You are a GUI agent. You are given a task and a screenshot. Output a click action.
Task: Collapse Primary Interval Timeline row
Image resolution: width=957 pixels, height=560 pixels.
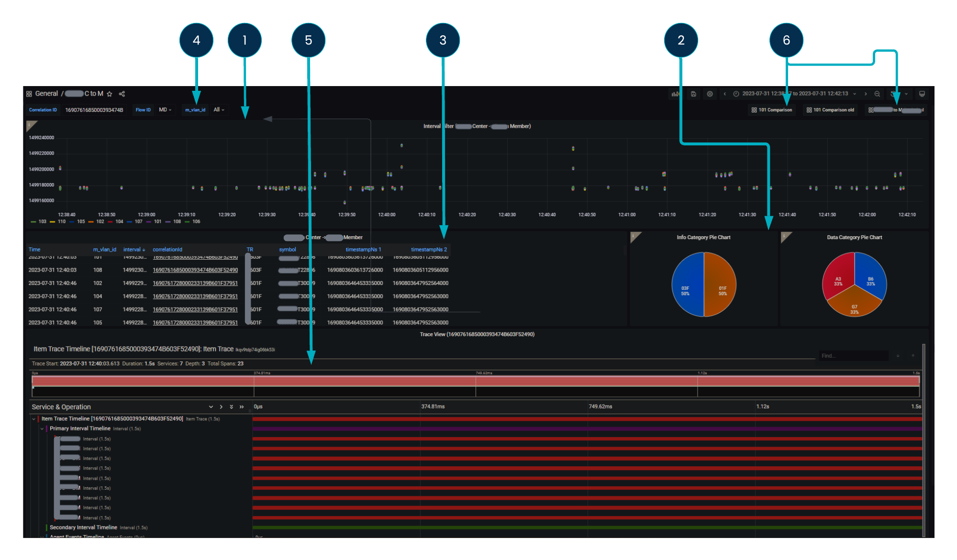(42, 429)
